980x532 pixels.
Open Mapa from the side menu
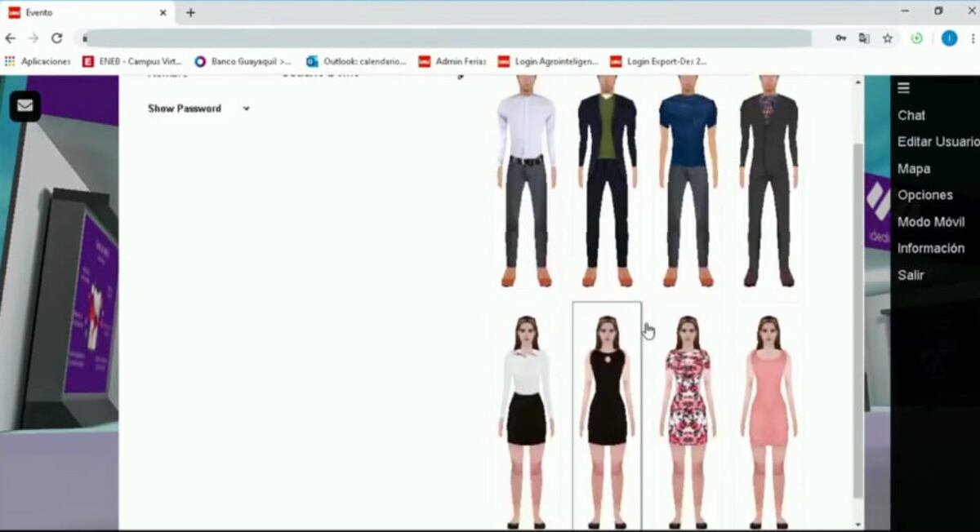coord(914,169)
